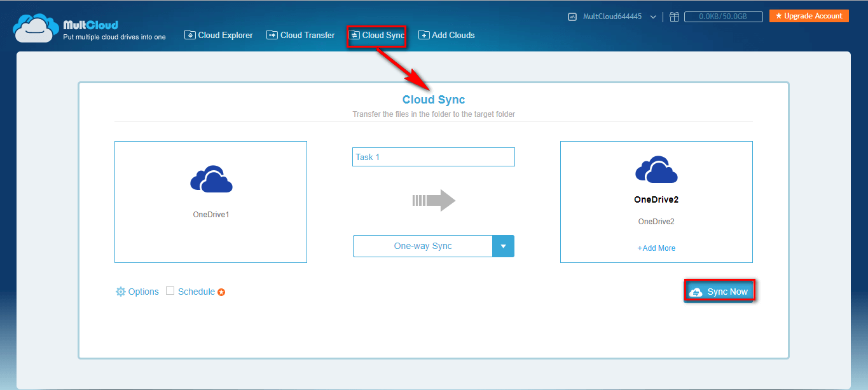Click the OneDrive1 source label
868x390 pixels.
[211, 215]
